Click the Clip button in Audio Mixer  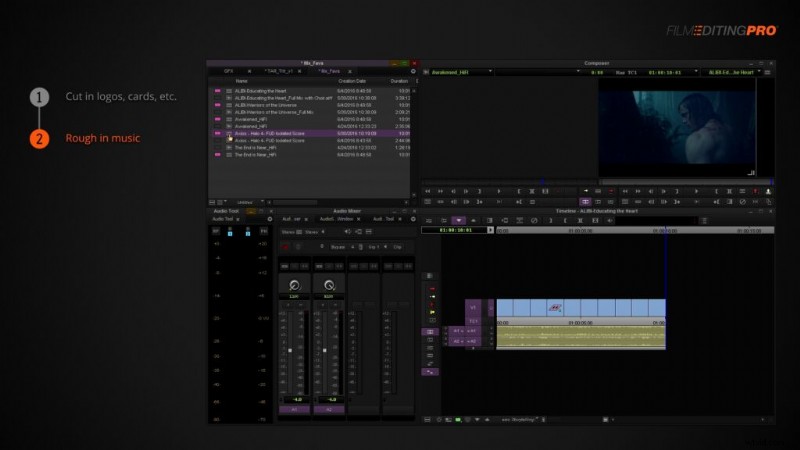point(397,247)
